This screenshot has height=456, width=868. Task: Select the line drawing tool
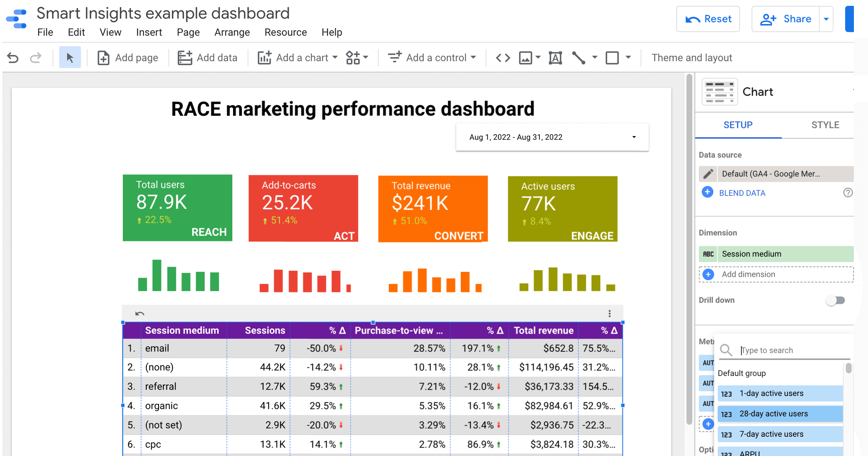click(578, 58)
